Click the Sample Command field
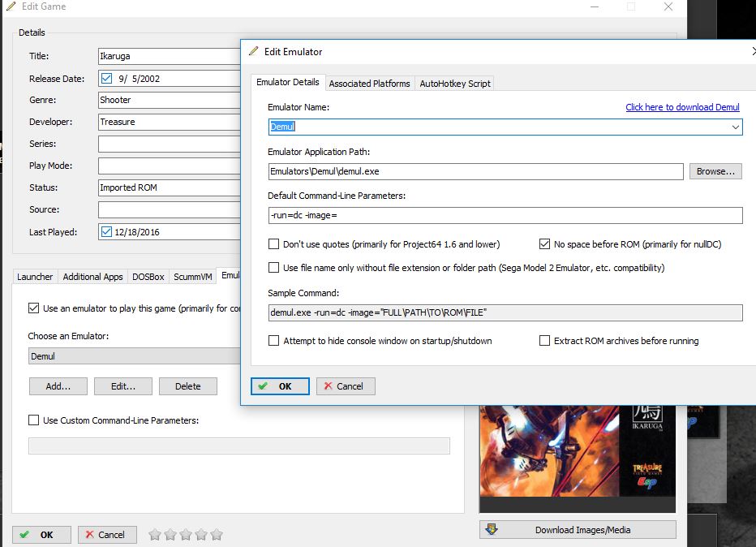The image size is (756, 547). pyautogui.click(x=505, y=312)
